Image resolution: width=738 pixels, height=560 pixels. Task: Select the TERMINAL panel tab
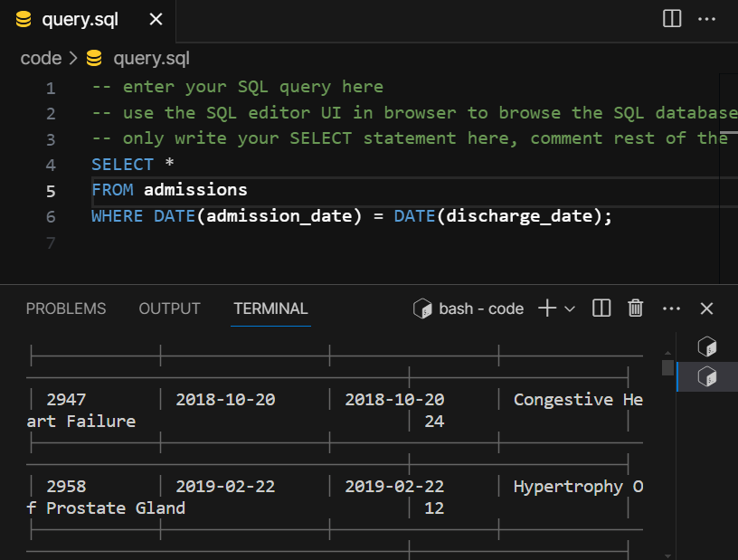tap(270, 308)
